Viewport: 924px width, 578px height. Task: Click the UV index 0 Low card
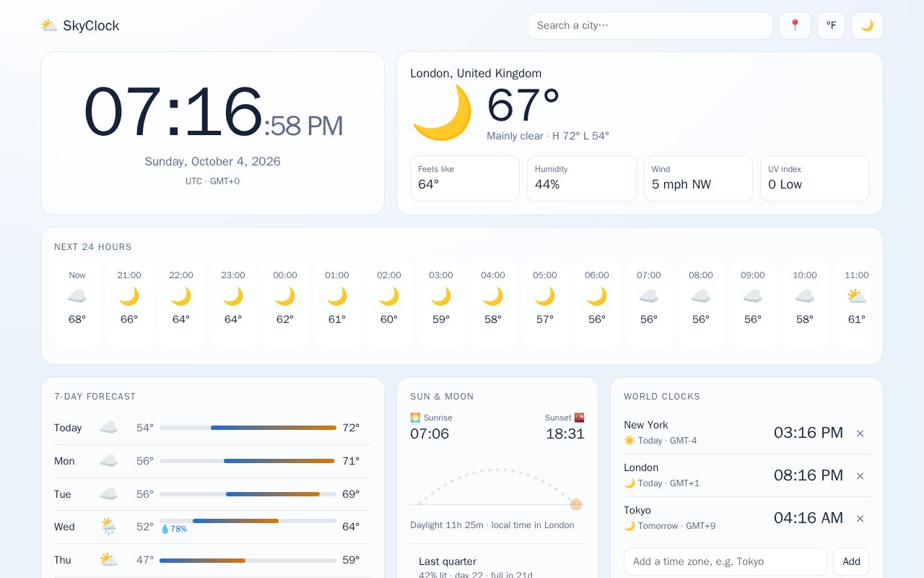[x=815, y=178]
